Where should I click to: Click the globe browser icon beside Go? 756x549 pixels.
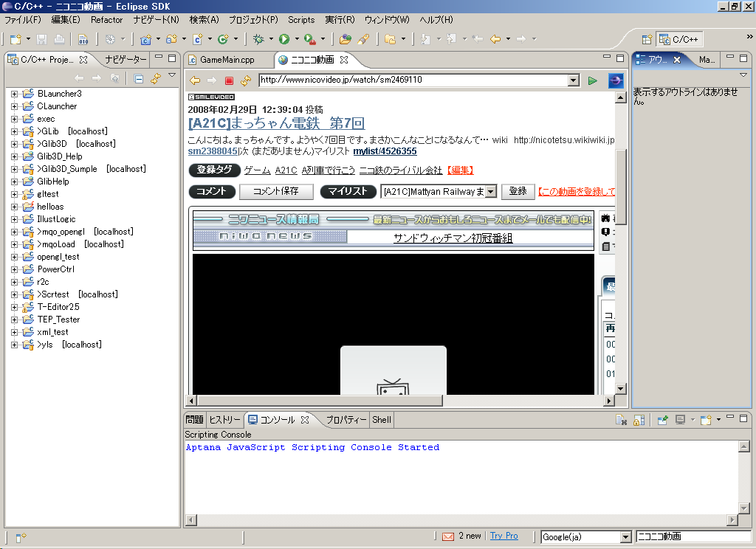pos(616,80)
